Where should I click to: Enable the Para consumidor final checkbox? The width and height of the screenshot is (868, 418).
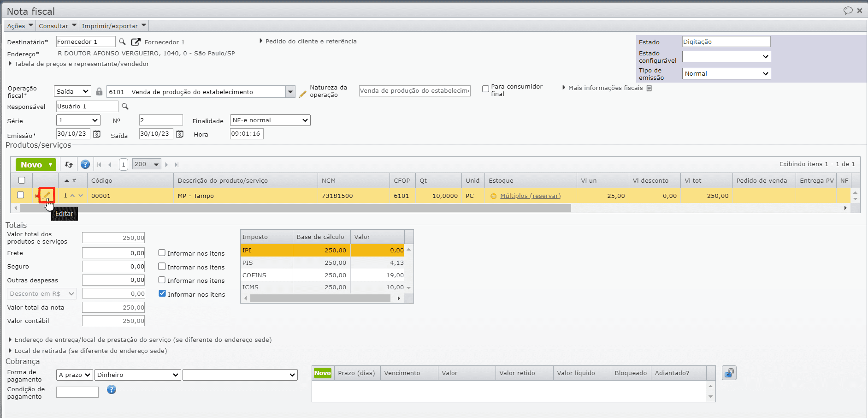pos(485,89)
